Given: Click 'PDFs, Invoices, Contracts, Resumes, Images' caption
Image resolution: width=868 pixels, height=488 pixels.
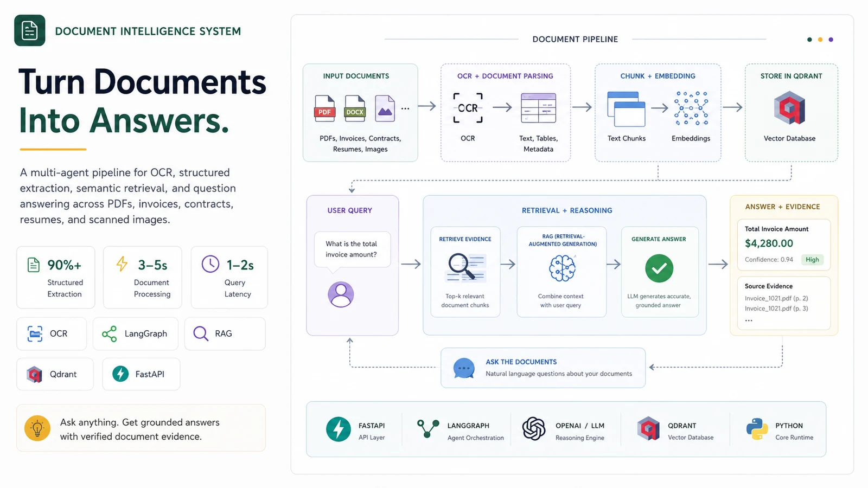Looking at the screenshot, I should pos(360,144).
